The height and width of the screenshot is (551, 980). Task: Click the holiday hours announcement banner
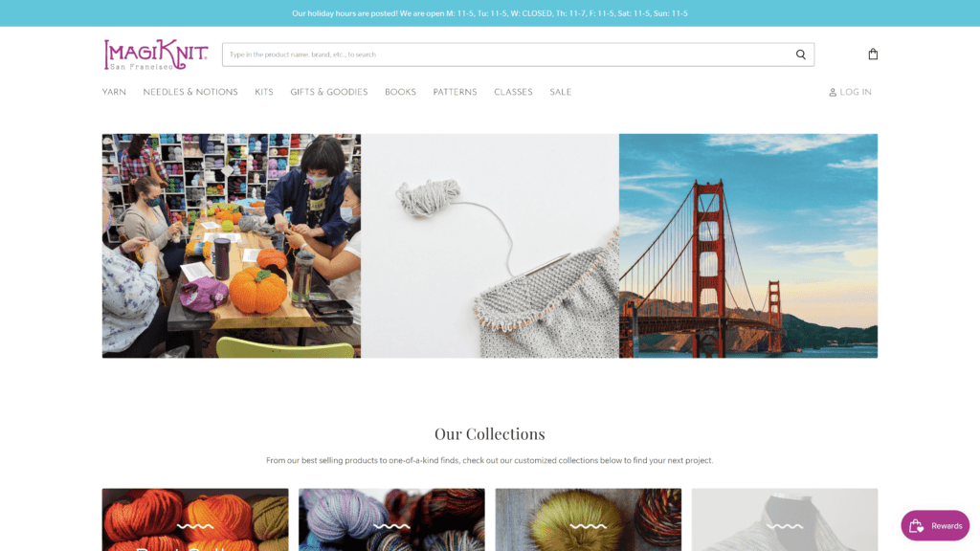tap(490, 13)
